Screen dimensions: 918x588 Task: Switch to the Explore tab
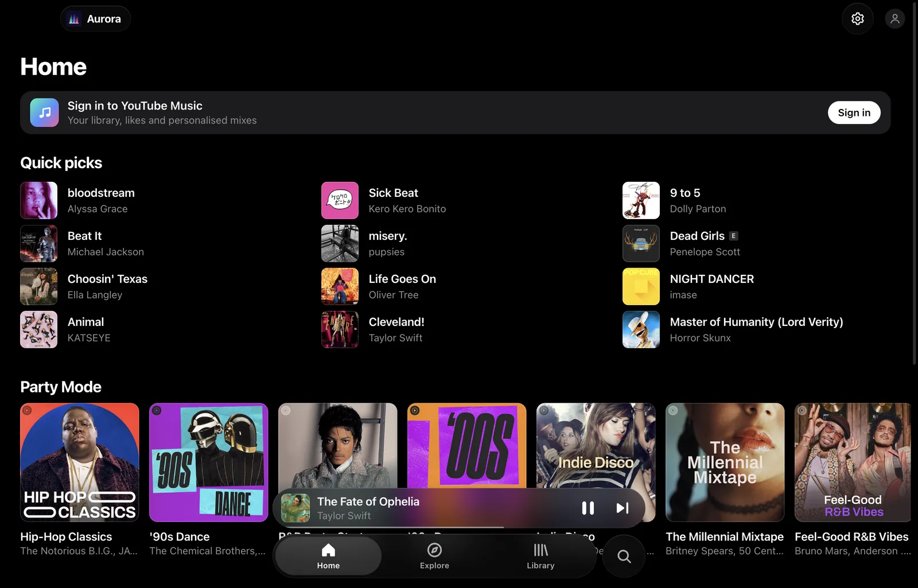click(434, 556)
